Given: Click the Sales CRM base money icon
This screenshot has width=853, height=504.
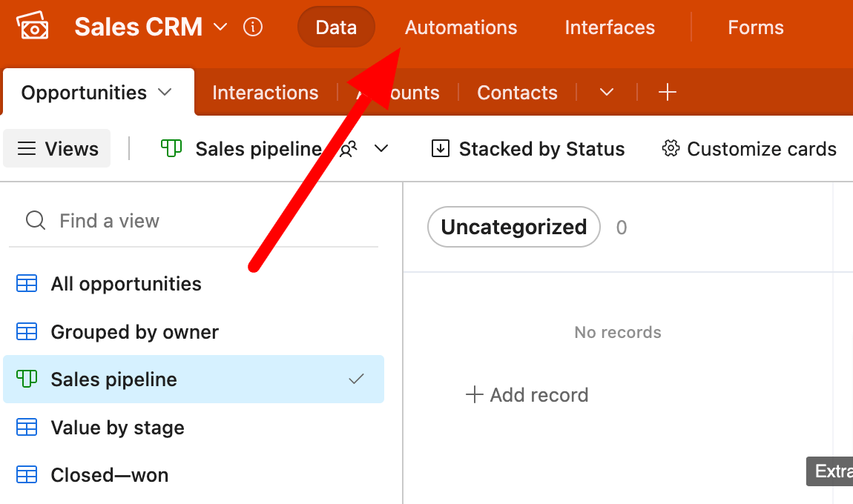Looking at the screenshot, I should pyautogui.click(x=33, y=25).
